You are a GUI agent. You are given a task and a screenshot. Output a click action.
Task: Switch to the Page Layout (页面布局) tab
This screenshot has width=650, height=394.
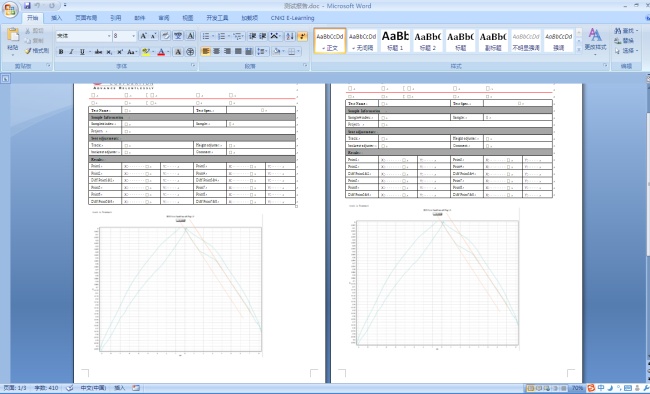(86, 18)
